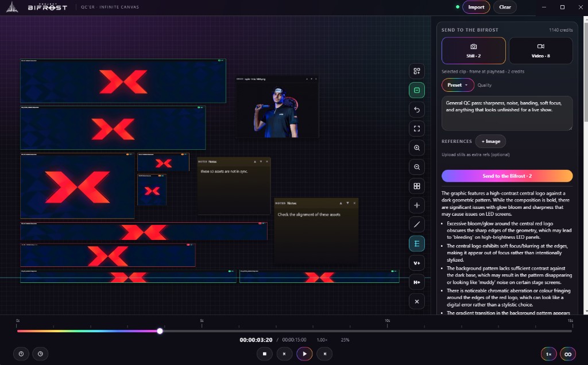Select the Video · 8 capture mode

pos(540,51)
